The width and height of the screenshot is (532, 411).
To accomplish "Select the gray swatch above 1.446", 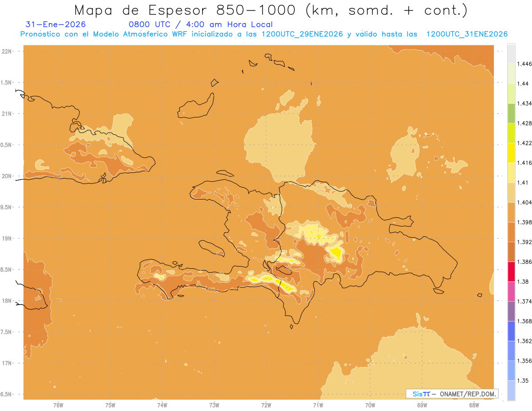I will coord(511,54).
